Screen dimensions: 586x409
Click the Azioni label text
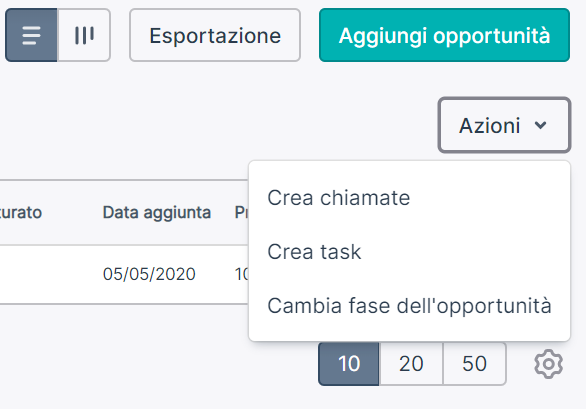pyautogui.click(x=490, y=126)
